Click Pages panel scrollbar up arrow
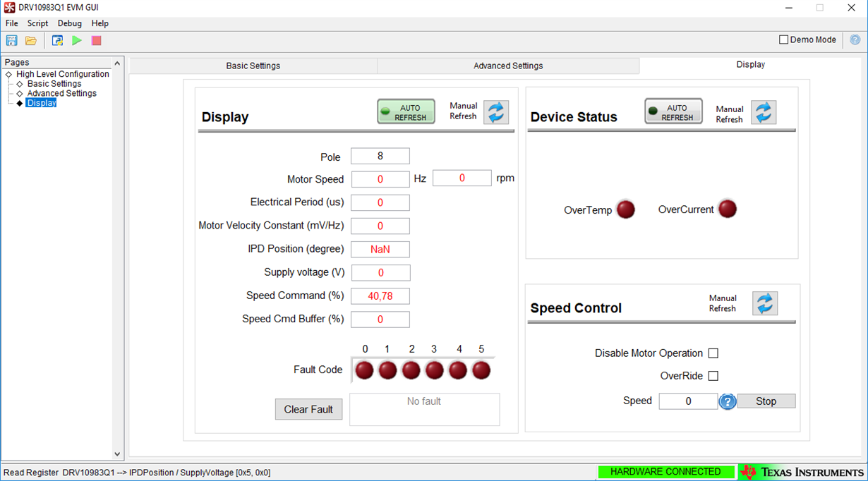The height and width of the screenshot is (481, 868). 118,63
